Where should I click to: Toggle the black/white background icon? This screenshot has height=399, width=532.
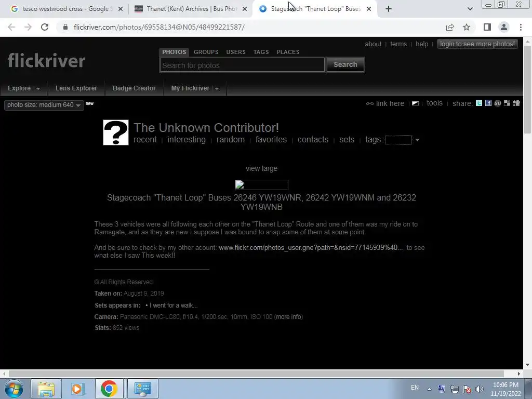click(416, 103)
